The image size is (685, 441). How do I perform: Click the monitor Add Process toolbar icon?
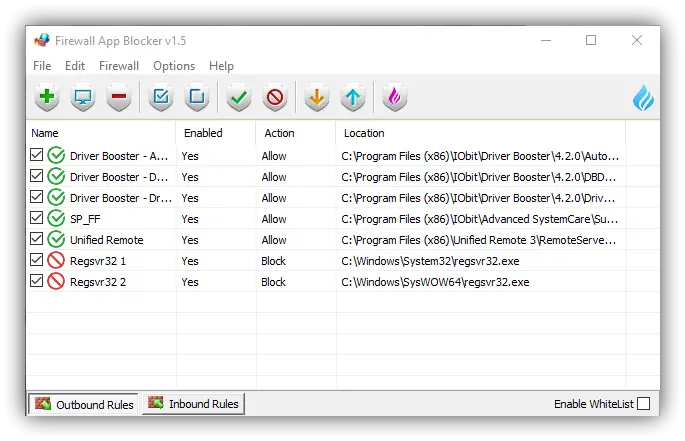tap(83, 97)
